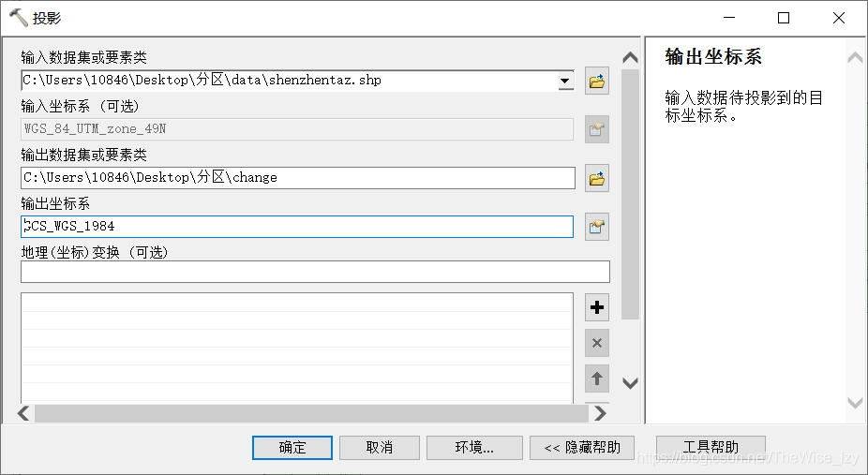The width and height of the screenshot is (868, 475).
Task: Browse for input dataset folder icon
Action: point(597,82)
